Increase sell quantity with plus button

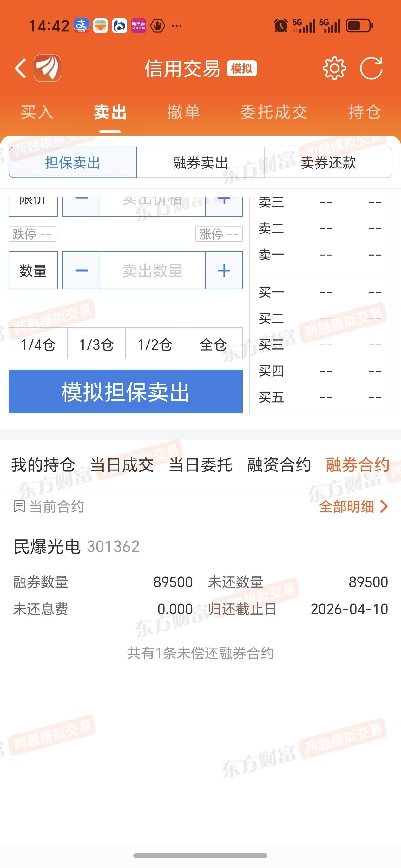[x=224, y=270]
